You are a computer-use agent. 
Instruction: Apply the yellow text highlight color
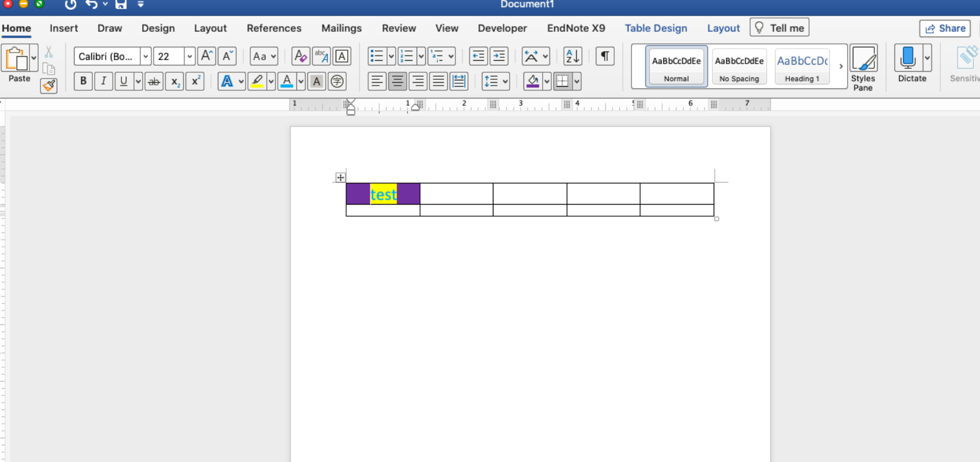258,82
